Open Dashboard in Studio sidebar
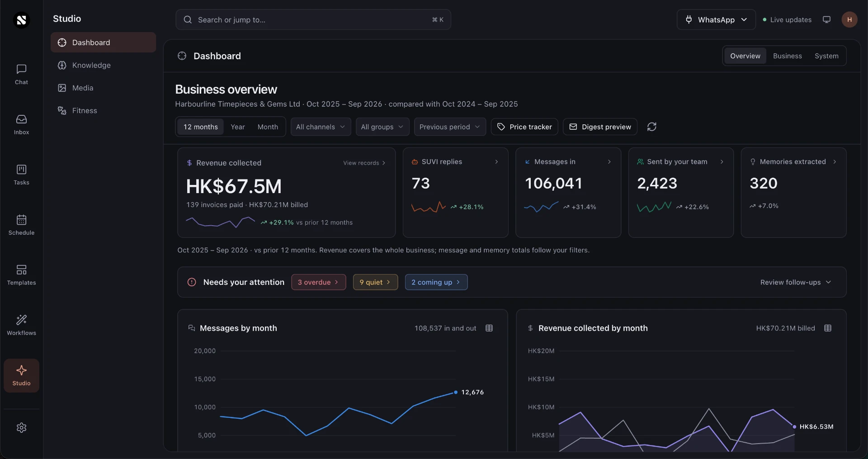Screen dimensions: 868x459 point(103,43)
